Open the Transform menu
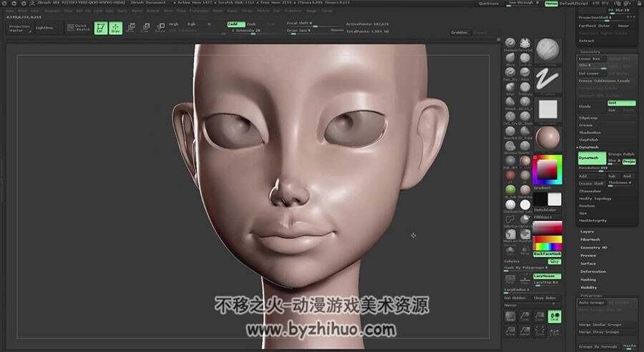This screenshot has height=352, width=644. coord(293,11)
